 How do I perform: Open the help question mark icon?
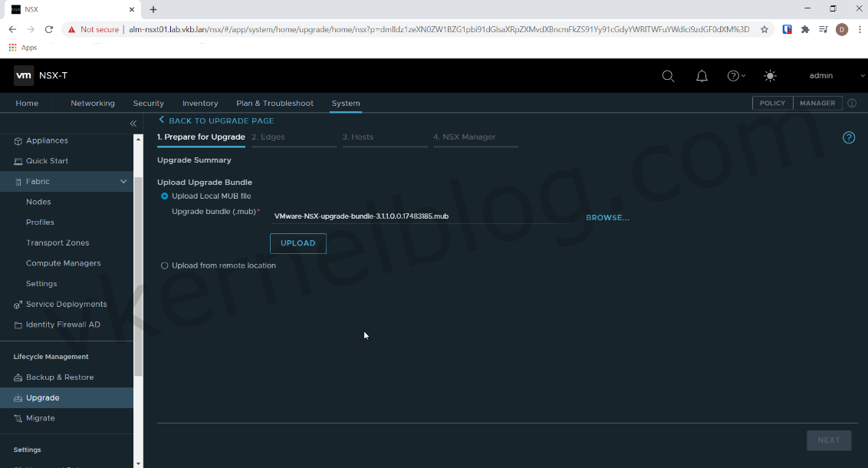[732, 76]
